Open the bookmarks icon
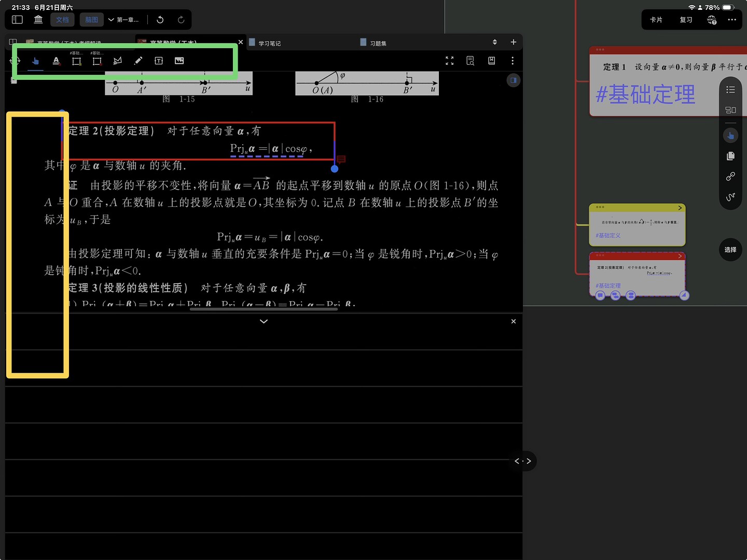The height and width of the screenshot is (560, 747). click(492, 61)
